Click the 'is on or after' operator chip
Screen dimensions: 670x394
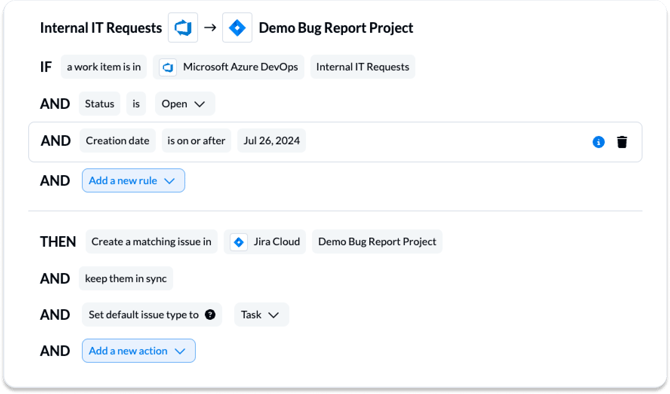click(196, 141)
